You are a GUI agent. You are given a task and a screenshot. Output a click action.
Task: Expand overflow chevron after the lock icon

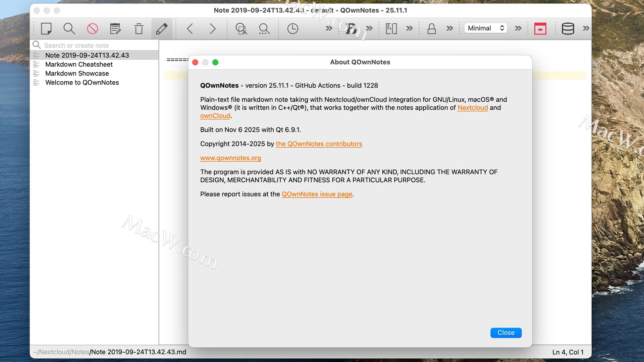coord(449,28)
